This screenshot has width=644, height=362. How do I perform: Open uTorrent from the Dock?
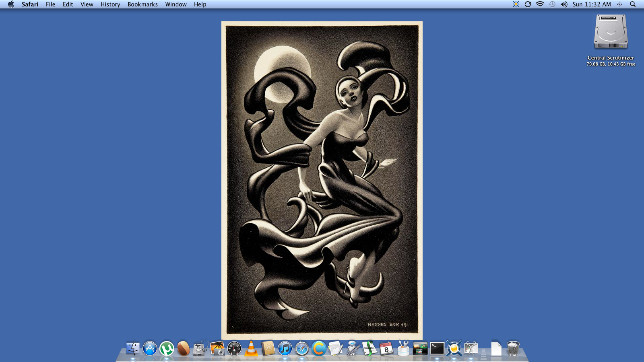click(167, 348)
